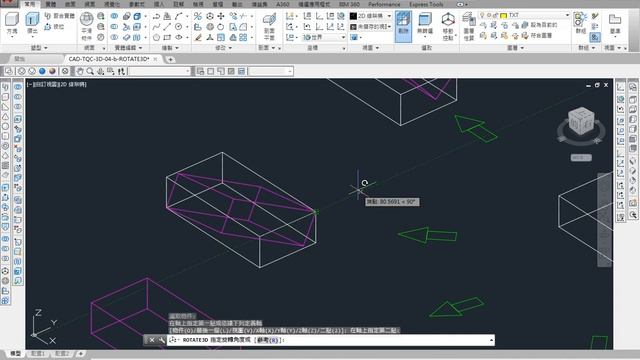This screenshot has height=360, width=640.
Task: Click the UCS axis icon in viewport
Action: (44, 327)
